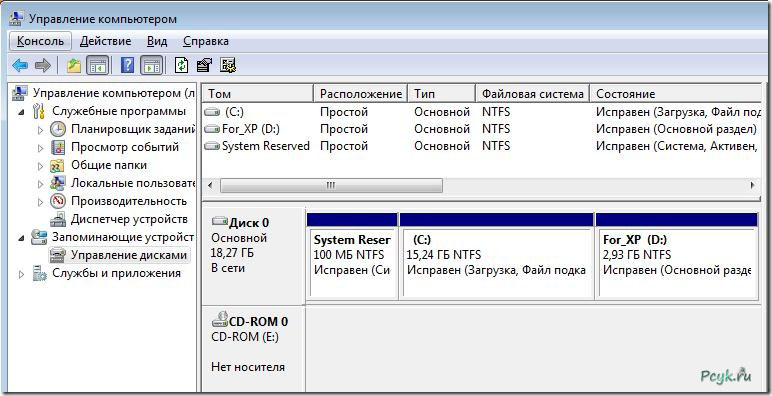772x396 pixels.
Task: Click the Up one level folder icon
Action: 74,65
